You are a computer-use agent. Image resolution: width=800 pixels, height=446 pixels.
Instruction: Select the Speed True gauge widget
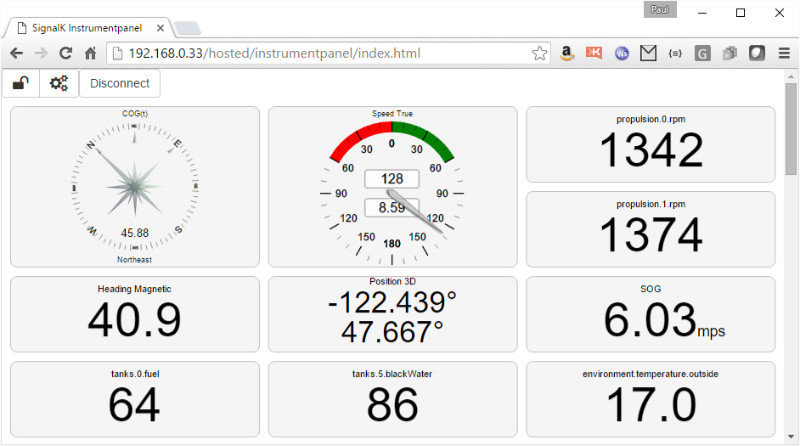392,187
